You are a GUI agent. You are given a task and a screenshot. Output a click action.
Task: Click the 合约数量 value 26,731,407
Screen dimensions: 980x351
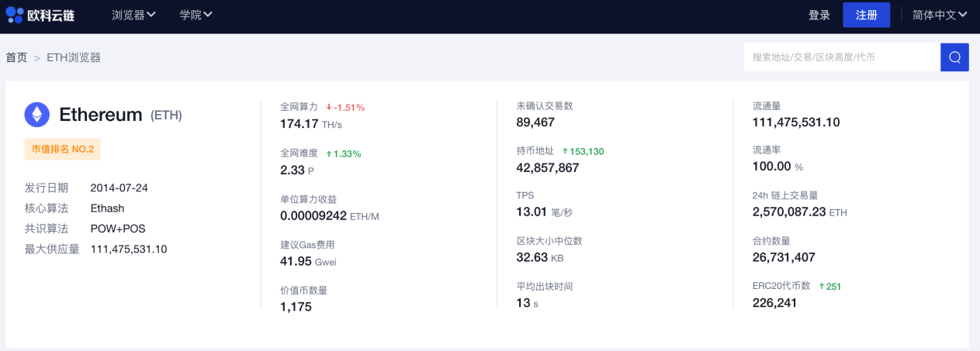[x=784, y=257]
